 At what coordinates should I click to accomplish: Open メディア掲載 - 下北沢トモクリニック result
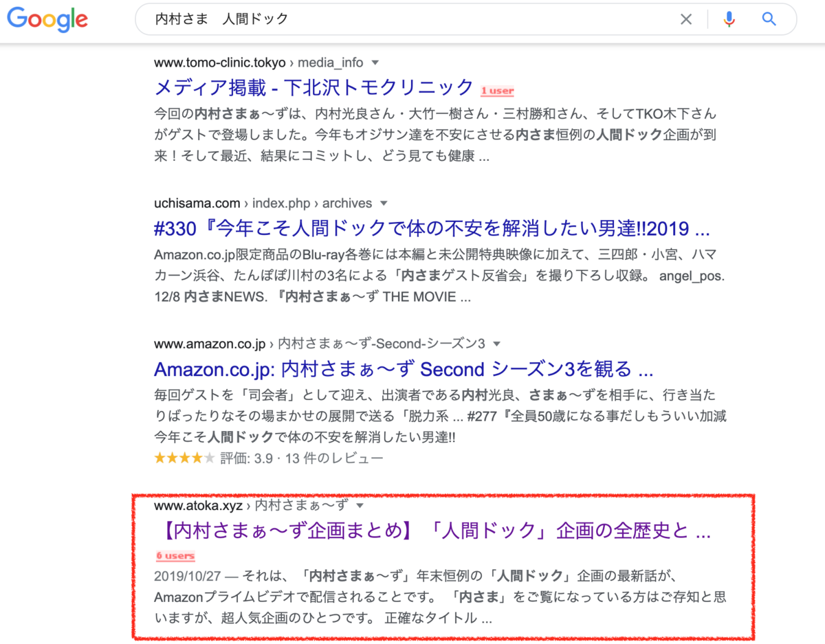pyautogui.click(x=314, y=87)
